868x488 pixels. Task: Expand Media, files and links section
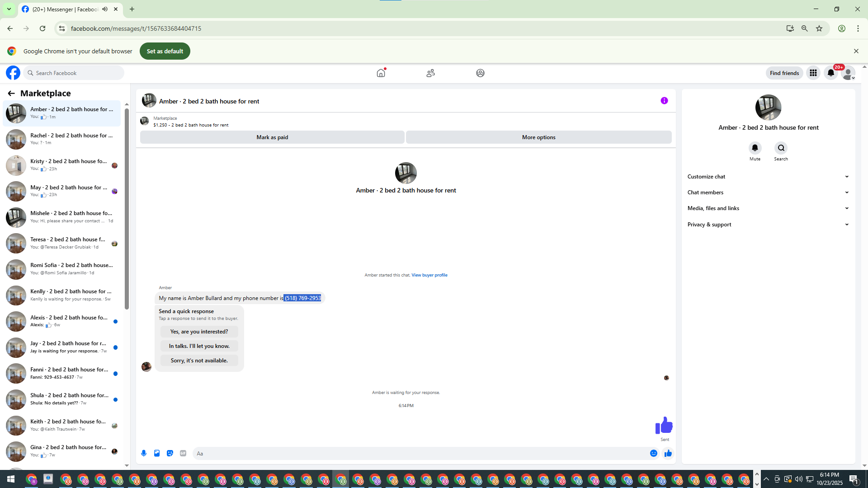coord(768,208)
